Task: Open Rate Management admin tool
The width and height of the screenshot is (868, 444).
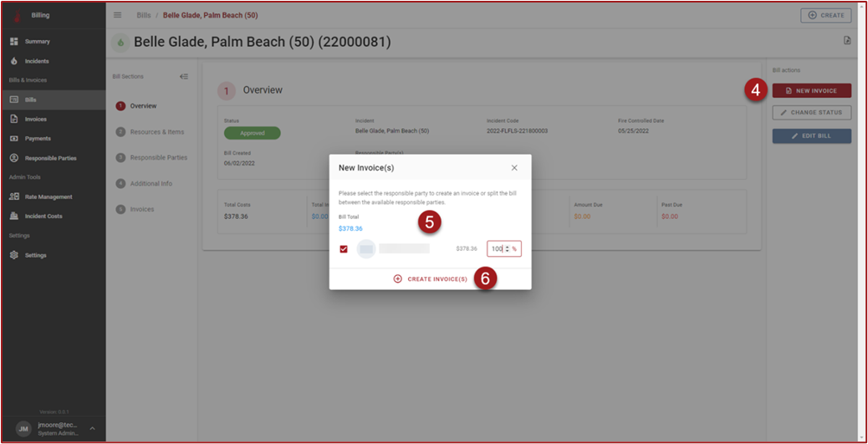Action: 48,196
